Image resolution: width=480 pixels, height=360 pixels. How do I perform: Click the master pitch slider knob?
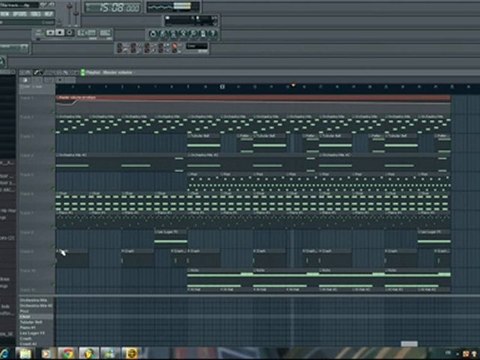click(x=76, y=13)
